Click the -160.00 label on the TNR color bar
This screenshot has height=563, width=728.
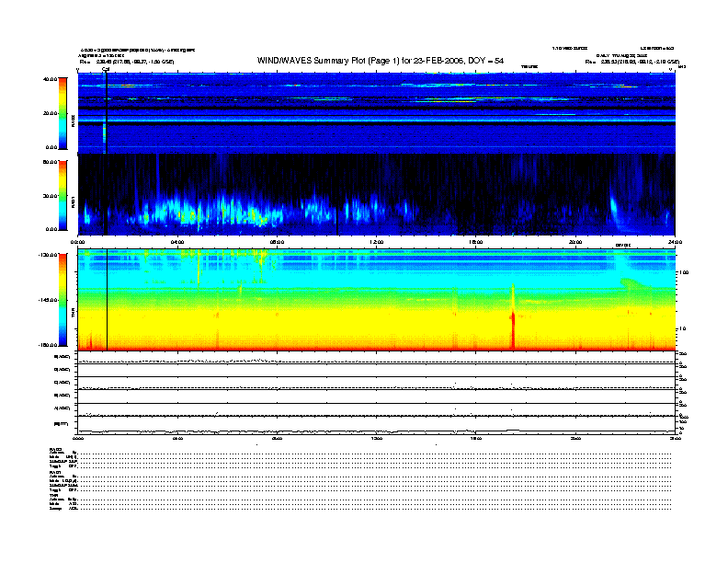[48, 345]
